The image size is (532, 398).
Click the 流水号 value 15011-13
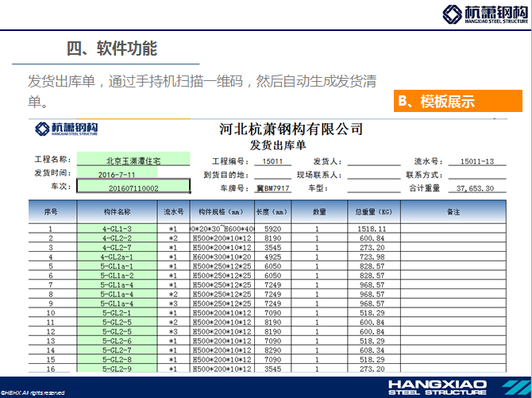pos(477,161)
